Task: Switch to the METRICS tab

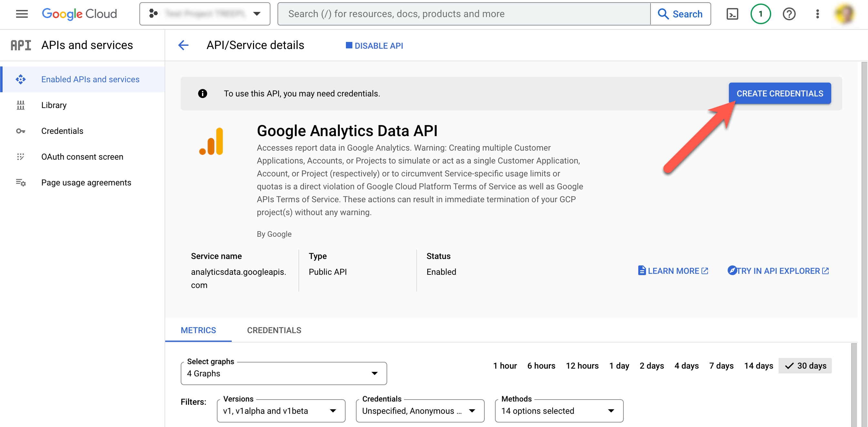Action: point(198,330)
